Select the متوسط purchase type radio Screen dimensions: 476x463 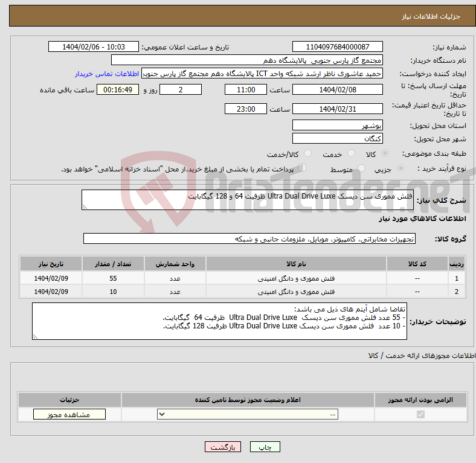click(361, 168)
